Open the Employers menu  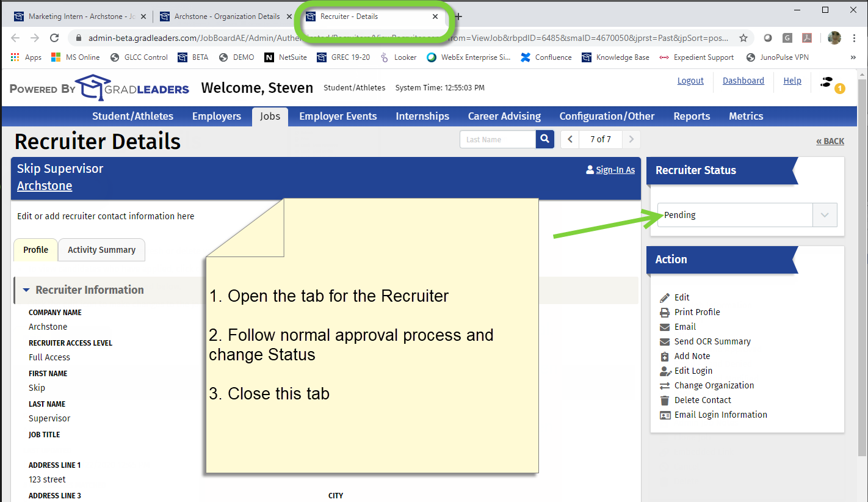coord(217,116)
